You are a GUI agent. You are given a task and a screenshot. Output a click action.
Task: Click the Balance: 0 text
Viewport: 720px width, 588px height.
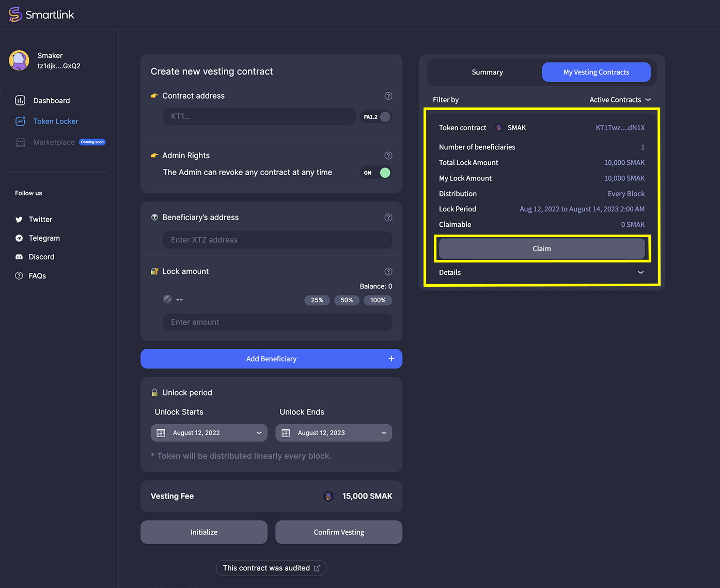pos(376,286)
